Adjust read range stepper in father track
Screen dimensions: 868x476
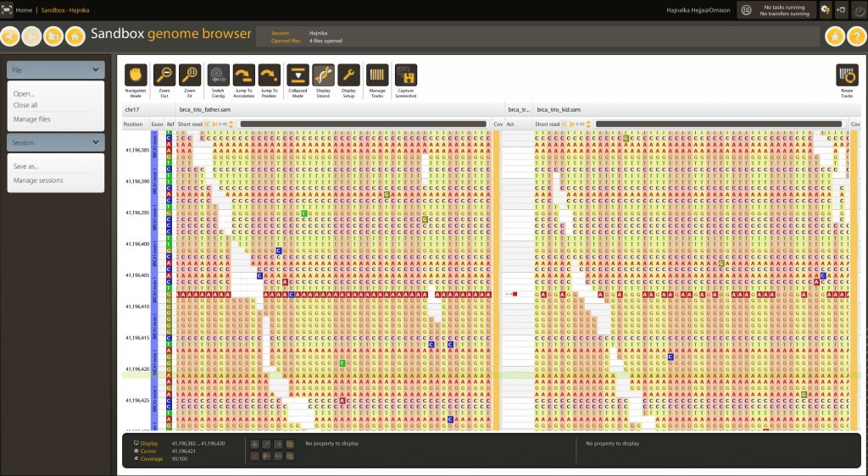pyautogui.click(x=231, y=125)
